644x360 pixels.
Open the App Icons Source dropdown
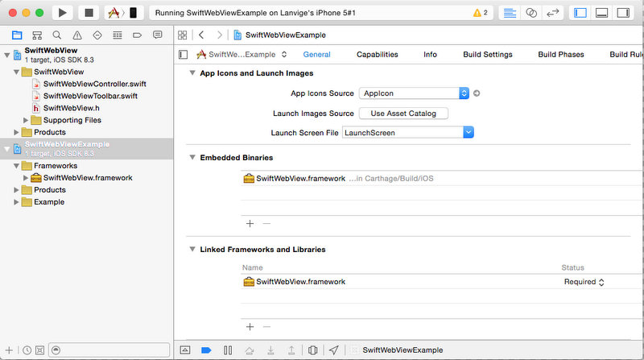(414, 93)
